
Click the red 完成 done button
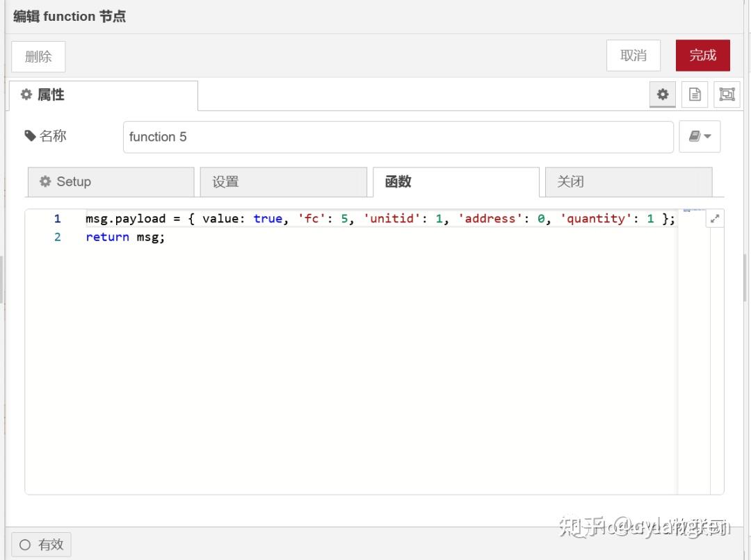tap(702, 56)
